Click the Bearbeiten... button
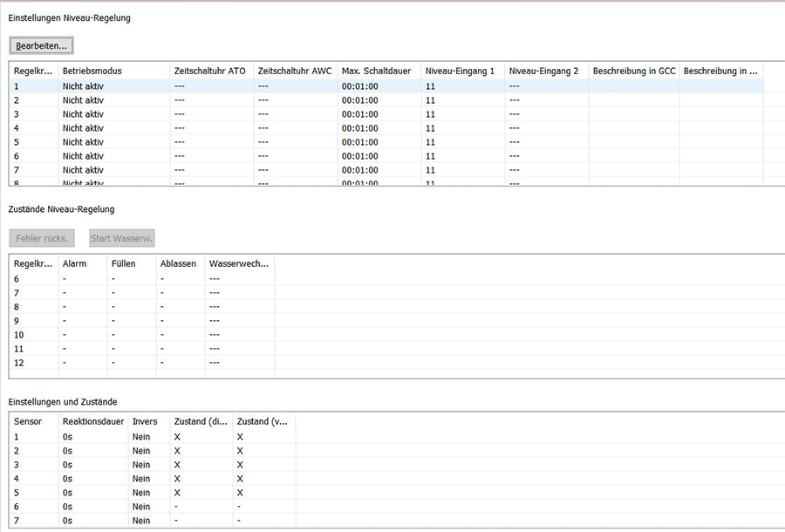Image resolution: width=785 pixels, height=532 pixels. pyautogui.click(x=42, y=44)
